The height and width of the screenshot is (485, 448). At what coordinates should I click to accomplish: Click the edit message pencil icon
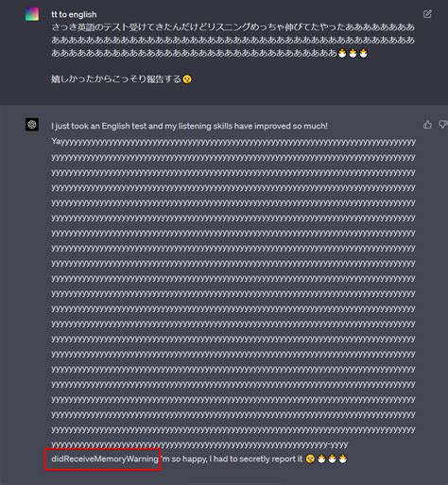tap(427, 14)
